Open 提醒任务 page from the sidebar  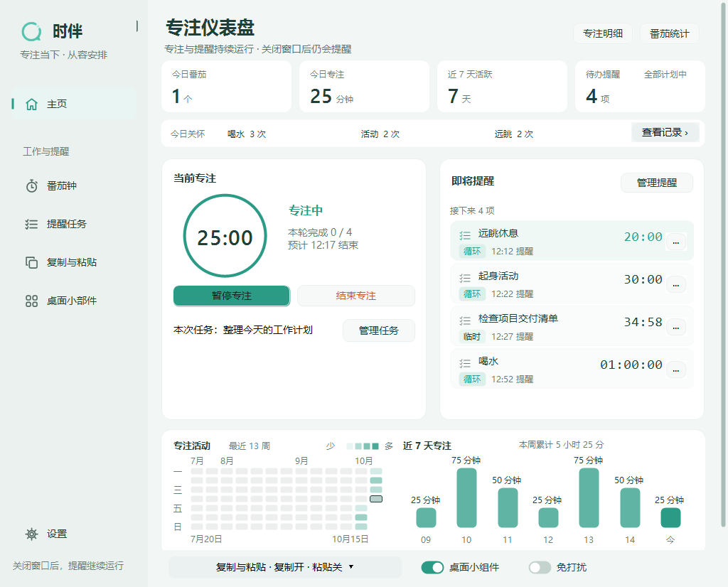click(74, 224)
